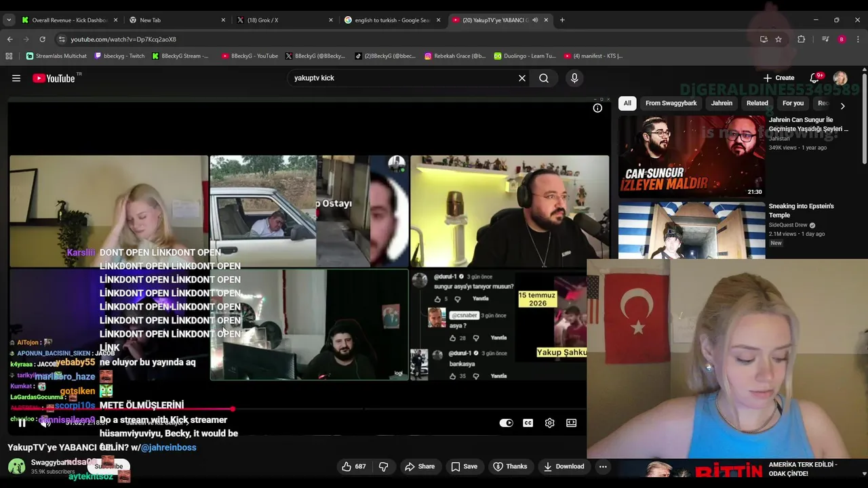The width and height of the screenshot is (868, 488).
Task: Open the YouTube guide hamburger menu
Action: click(16, 78)
